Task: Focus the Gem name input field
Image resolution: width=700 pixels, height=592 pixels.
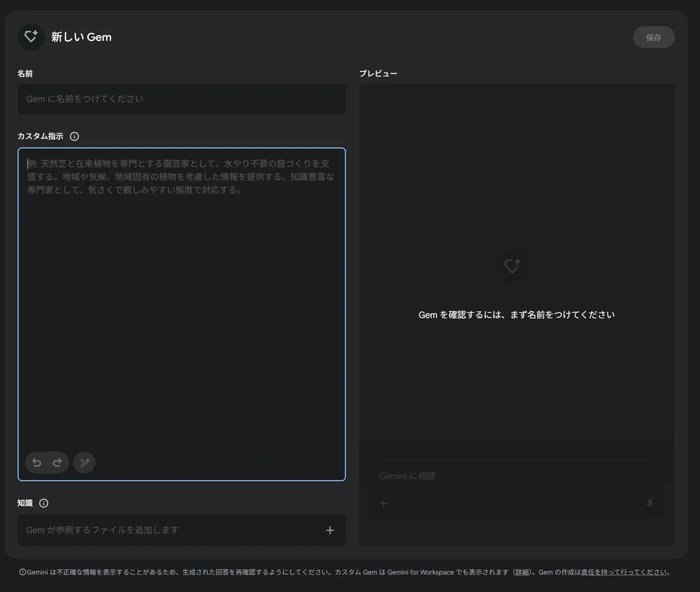Action: point(181,99)
